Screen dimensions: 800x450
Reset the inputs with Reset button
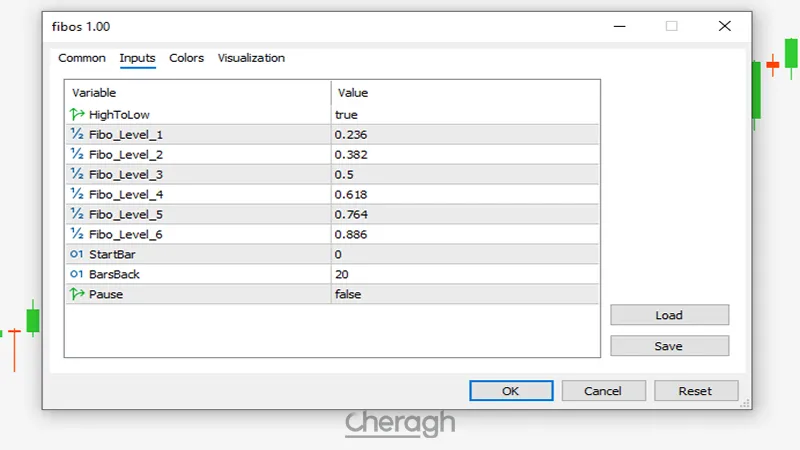click(x=695, y=391)
